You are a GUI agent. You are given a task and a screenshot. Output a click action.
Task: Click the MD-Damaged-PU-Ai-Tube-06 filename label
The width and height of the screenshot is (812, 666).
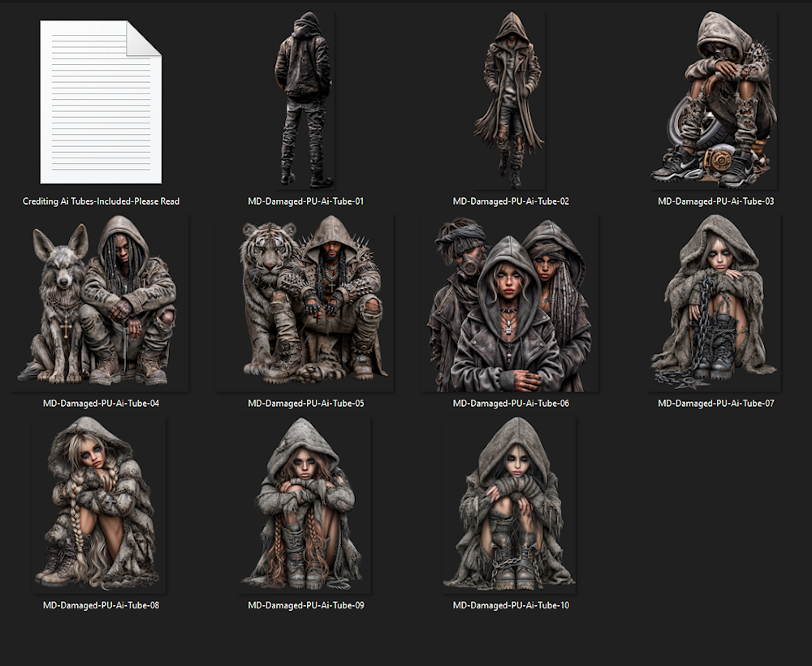pos(511,404)
